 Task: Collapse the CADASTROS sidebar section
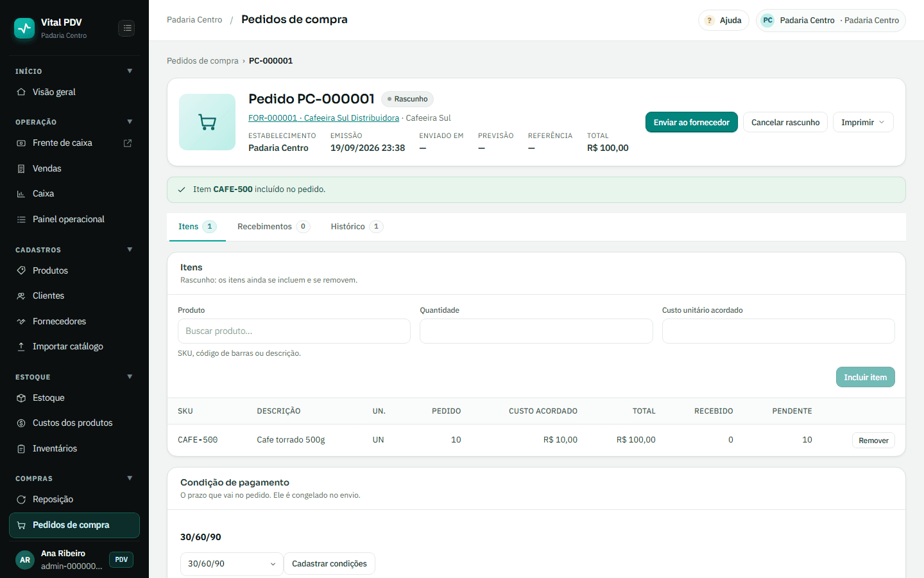(x=130, y=250)
